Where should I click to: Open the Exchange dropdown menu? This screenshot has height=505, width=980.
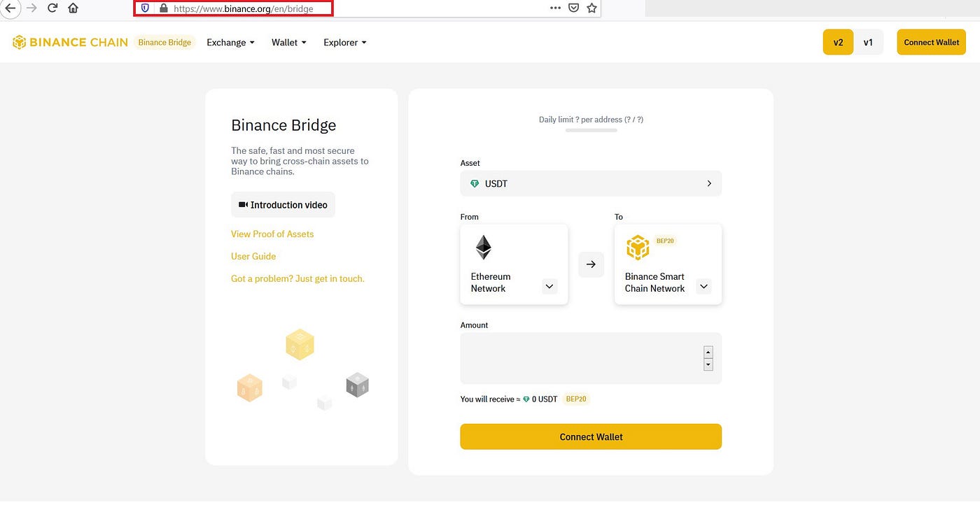[230, 43]
